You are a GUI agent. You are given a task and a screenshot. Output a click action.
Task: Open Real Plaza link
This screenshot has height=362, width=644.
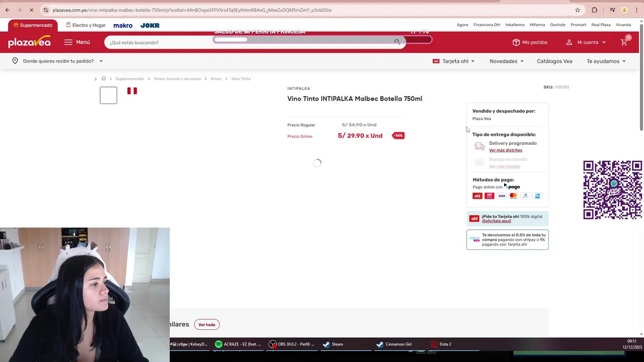[x=601, y=25]
